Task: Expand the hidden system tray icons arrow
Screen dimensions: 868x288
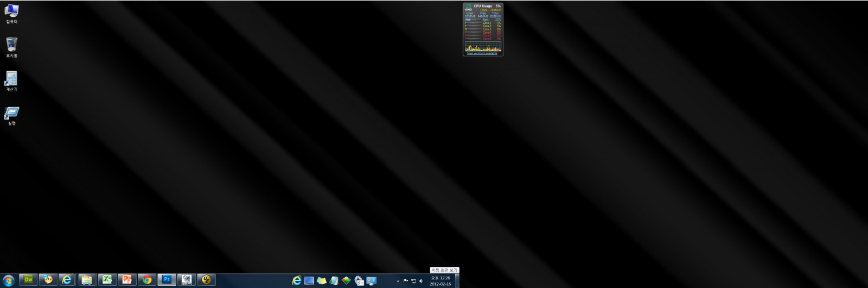Action: 398,281
